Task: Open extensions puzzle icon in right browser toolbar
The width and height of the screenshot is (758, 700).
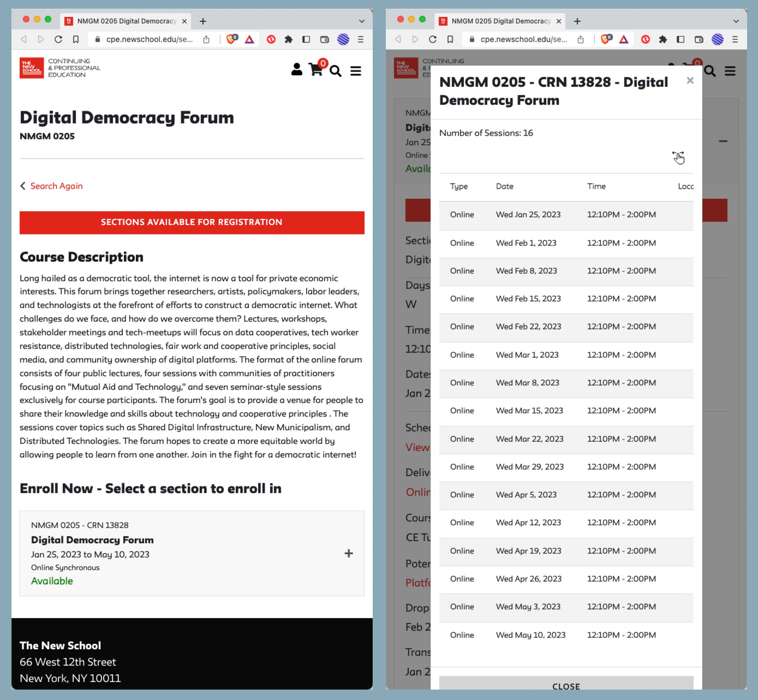Action: (x=663, y=39)
